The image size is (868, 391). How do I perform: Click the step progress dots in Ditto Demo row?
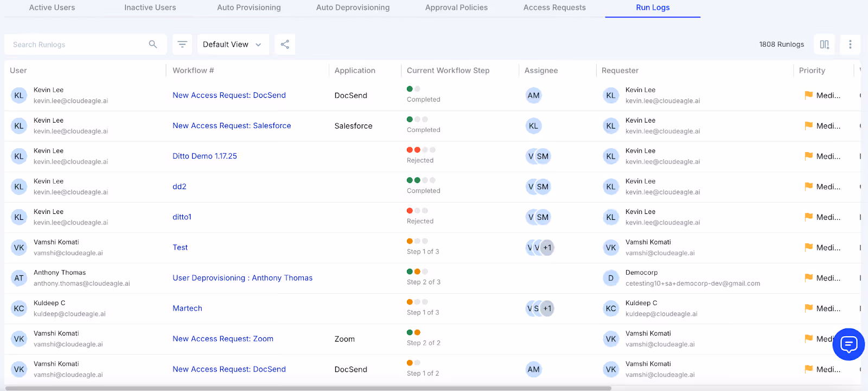(x=421, y=149)
